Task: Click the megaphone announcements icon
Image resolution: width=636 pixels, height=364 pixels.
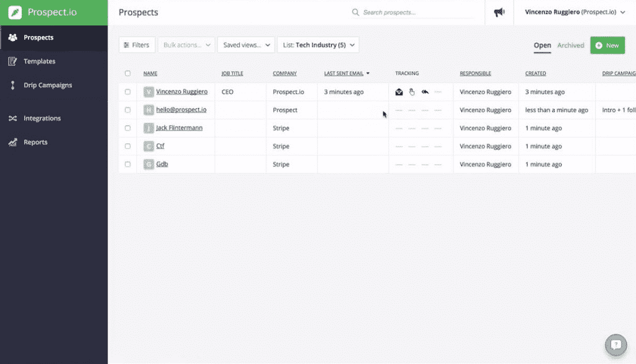Action: pos(500,12)
